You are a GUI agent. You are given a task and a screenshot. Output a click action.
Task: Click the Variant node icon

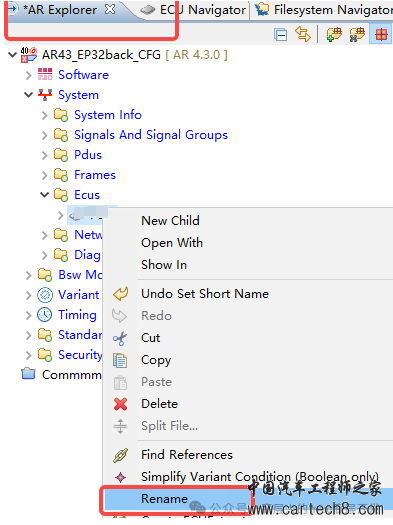click(45, 295)
